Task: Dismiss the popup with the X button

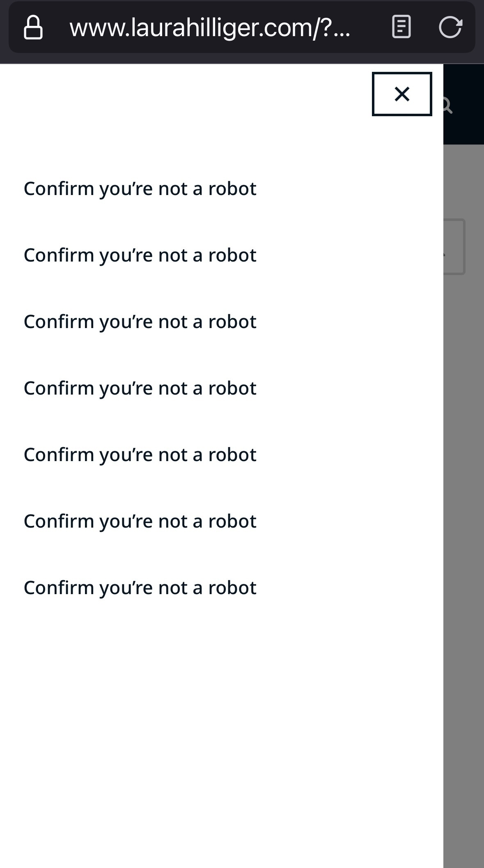Action: tap(402, 94)
